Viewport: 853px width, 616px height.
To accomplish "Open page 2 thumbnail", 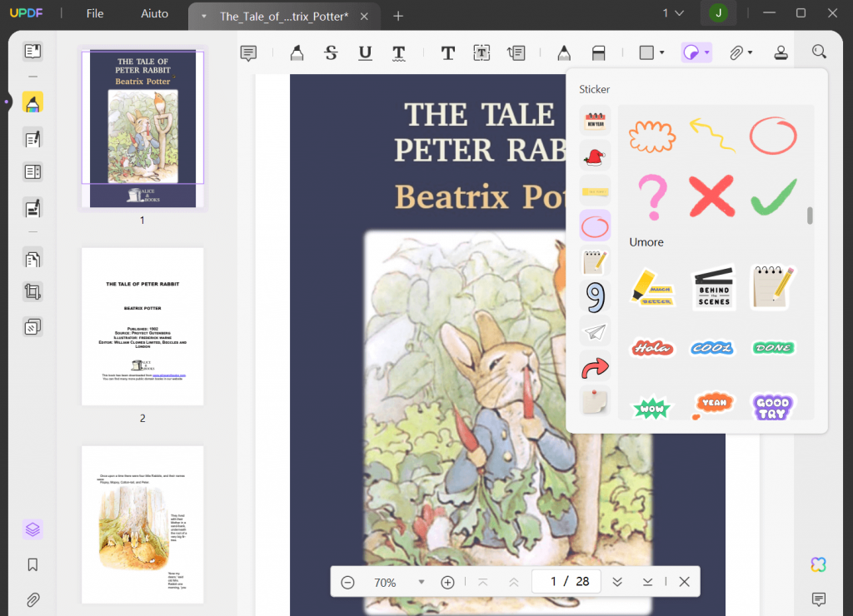I will point(142,327).
